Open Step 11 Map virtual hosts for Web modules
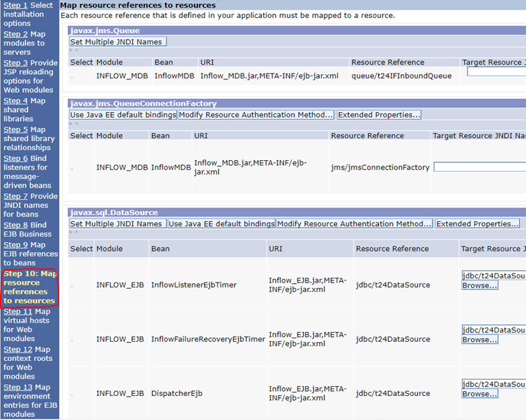Image resolution: width=526 pixels, height=420 pixels. click(x=17, y=311)
